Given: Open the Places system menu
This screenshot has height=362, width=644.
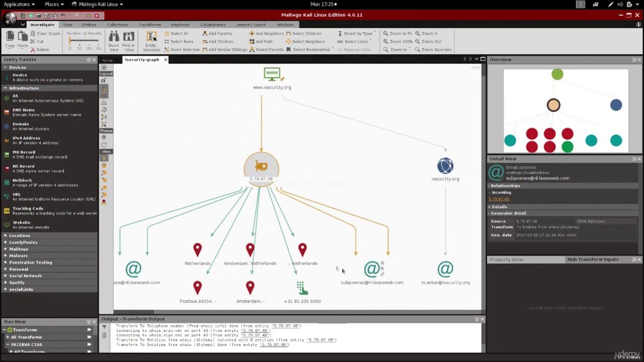Looking at the screenshot, I should 54,4.
